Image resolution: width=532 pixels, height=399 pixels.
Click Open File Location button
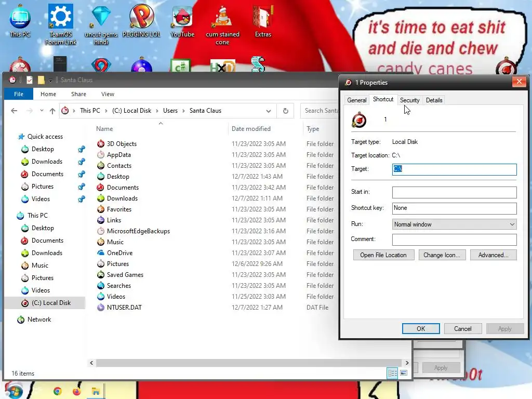pos(383,255)
